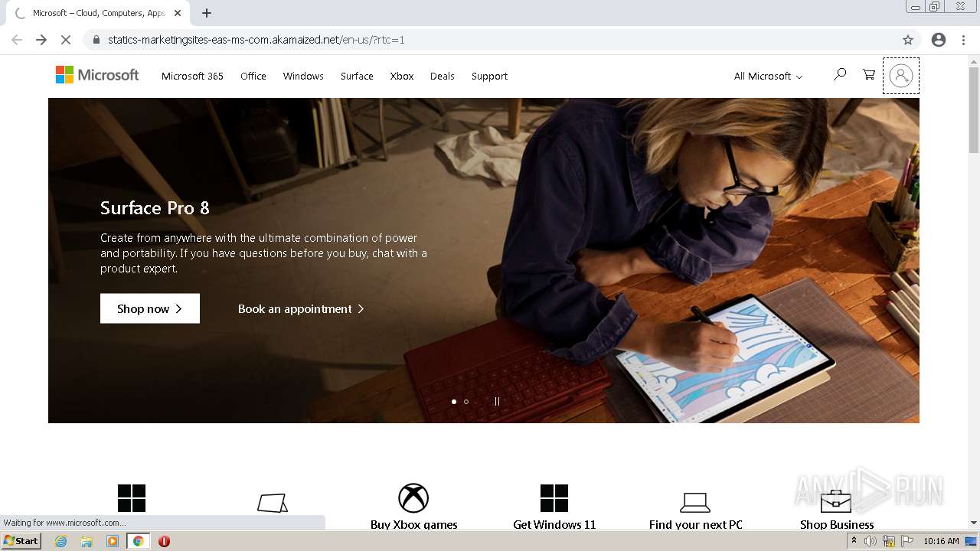Open Internet Explorer from the taskbar

coord(61,541)
